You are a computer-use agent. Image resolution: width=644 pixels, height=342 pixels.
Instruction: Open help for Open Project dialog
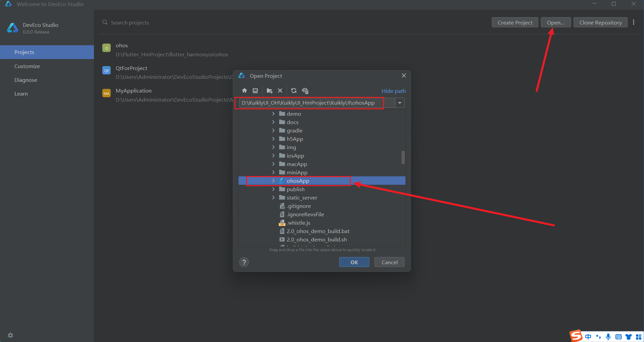(x=244, y=262)
